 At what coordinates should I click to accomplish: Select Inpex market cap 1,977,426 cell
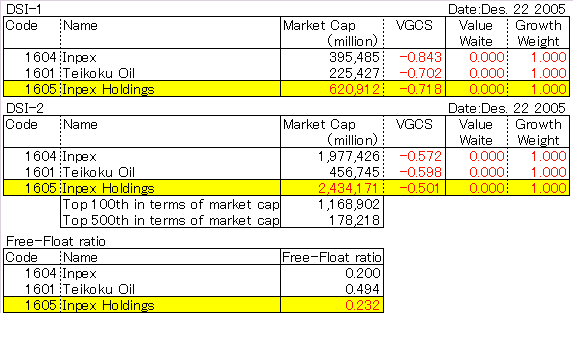tap(332, 156)
